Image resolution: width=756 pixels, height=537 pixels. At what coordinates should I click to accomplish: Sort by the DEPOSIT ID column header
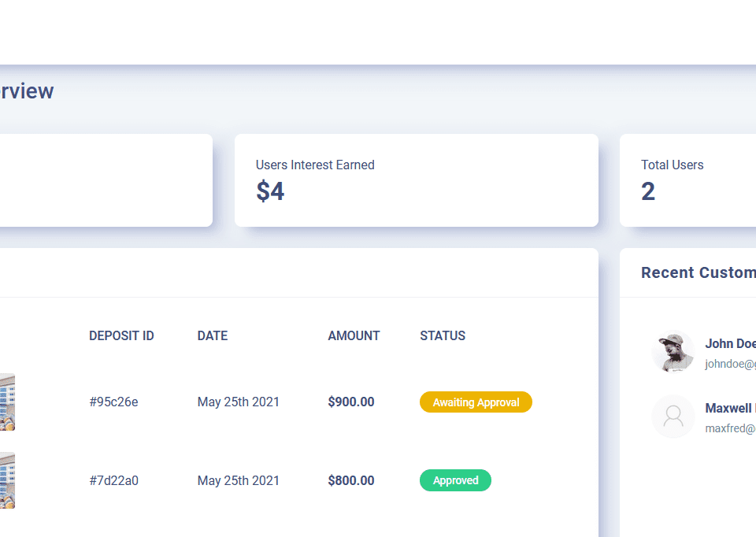pos(121,335)
